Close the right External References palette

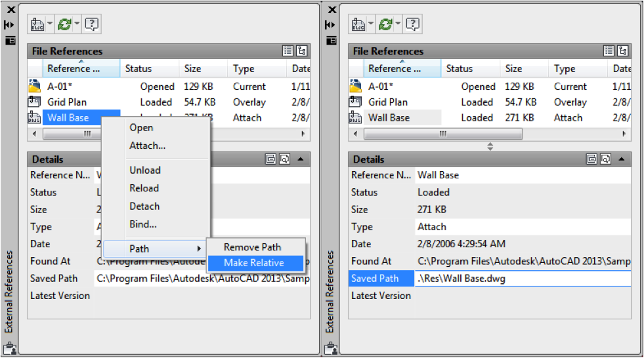tap(332, 10)
